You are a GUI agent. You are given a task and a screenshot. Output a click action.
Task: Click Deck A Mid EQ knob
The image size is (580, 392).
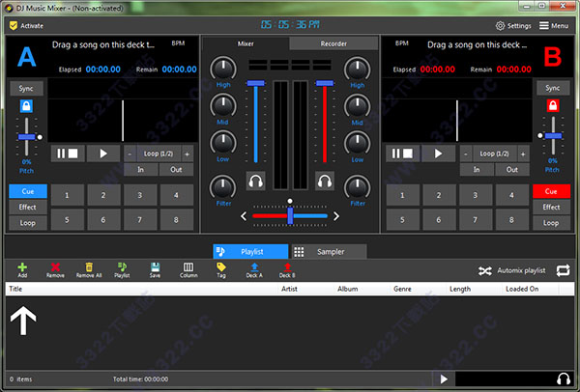[223, 106]
